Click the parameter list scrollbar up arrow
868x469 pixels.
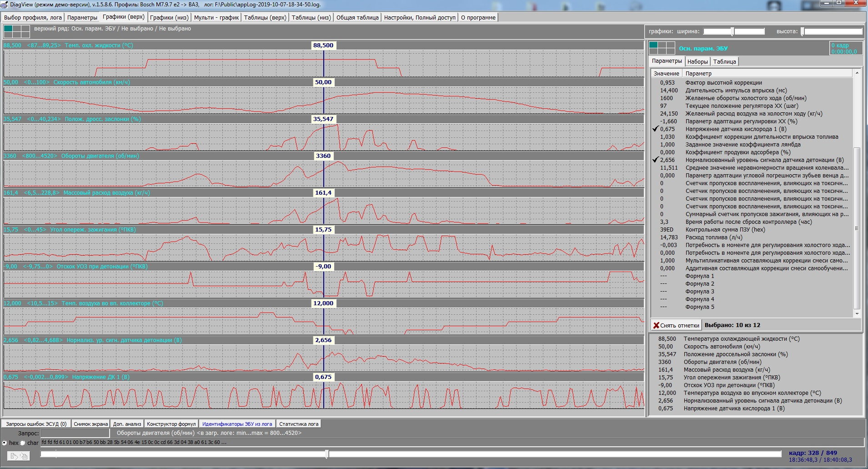coord(857,73)
